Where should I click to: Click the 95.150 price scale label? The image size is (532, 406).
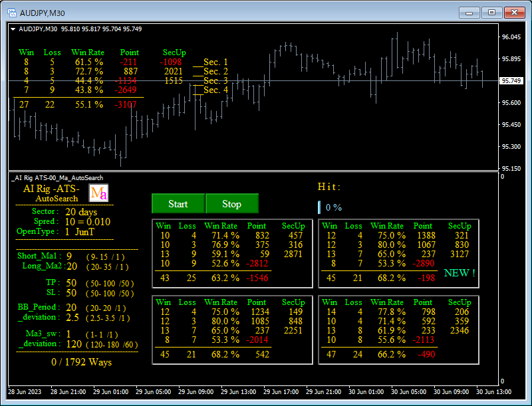coord(511,168)
